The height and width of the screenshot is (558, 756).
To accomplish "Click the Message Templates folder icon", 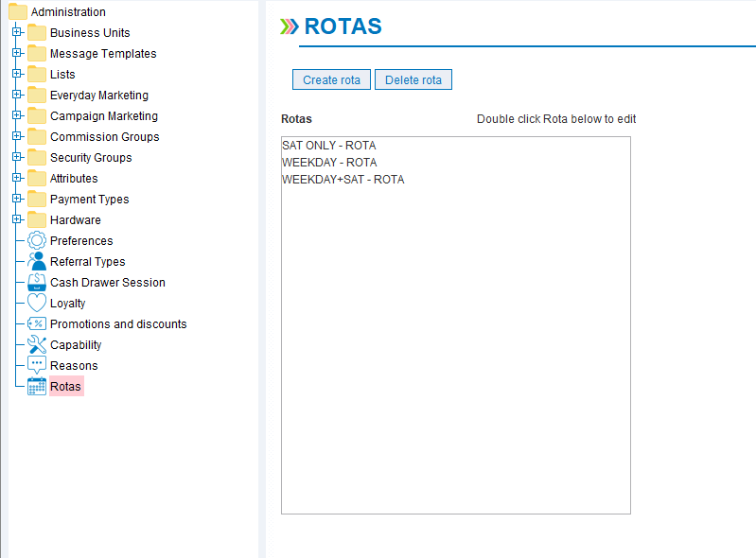I will (x=37, y=54).
